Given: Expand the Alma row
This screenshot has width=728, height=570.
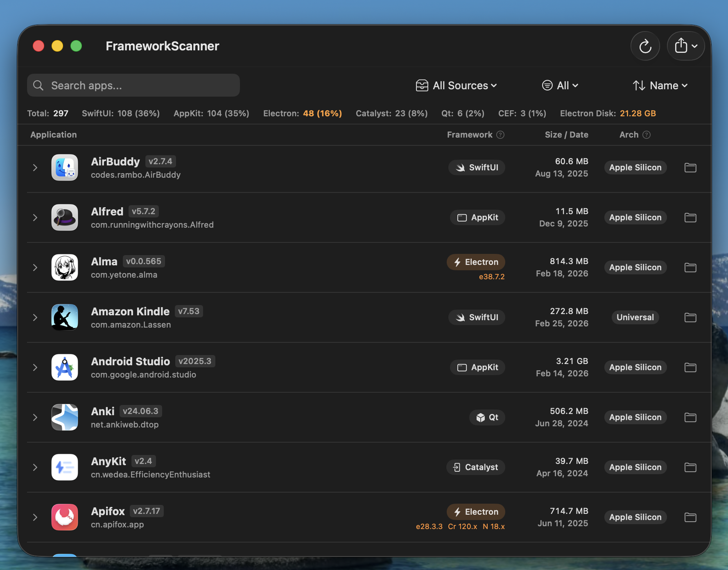Looking at the screenshot, I should pos(35,267).
